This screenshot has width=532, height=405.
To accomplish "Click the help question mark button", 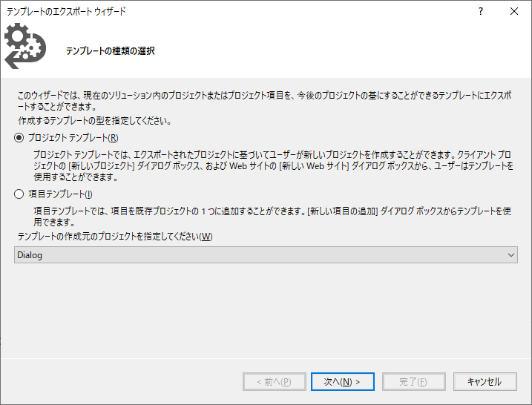I will 482,11.
